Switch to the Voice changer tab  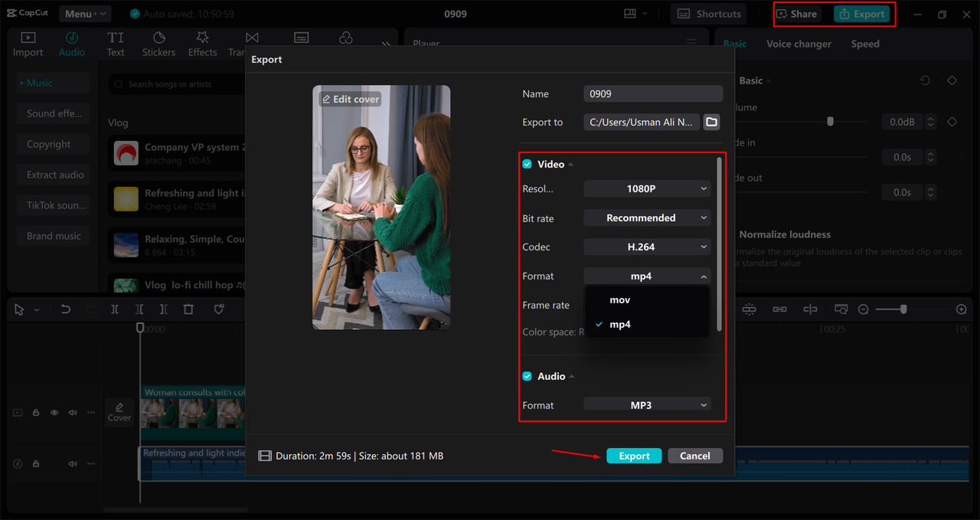[x=799, y=44]
